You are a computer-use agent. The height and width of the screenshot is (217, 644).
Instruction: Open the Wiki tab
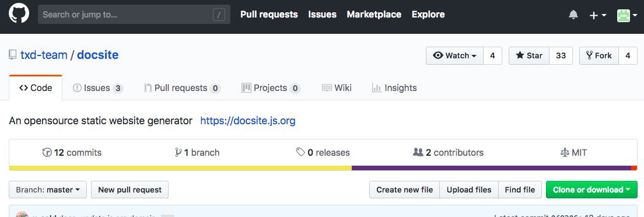(x=337, y=88)
